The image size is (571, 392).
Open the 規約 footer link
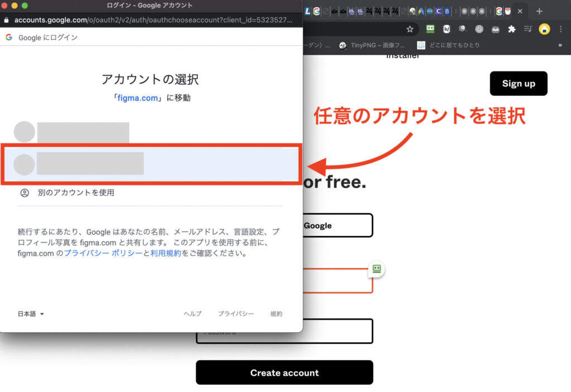pyautogui.click(x=276, y=314)
